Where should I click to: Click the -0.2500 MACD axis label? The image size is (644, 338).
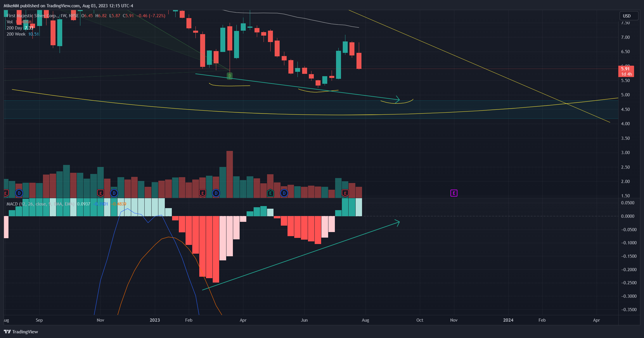(629, 283)
